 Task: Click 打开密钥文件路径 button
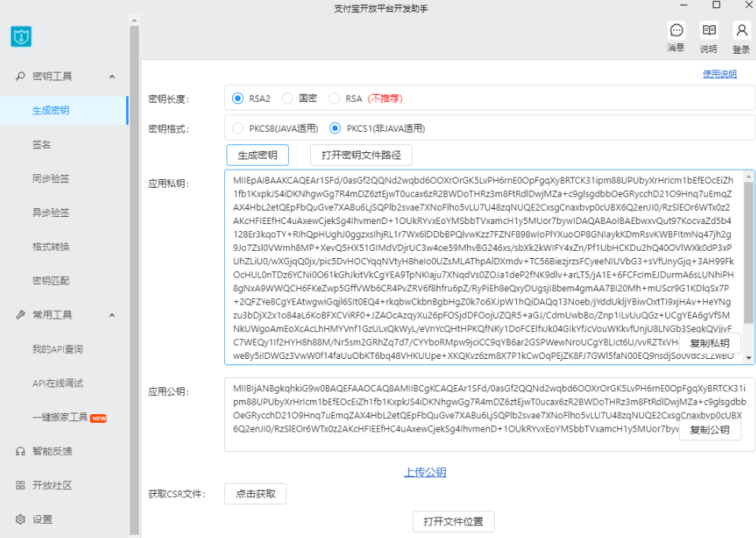pos(361,155)
